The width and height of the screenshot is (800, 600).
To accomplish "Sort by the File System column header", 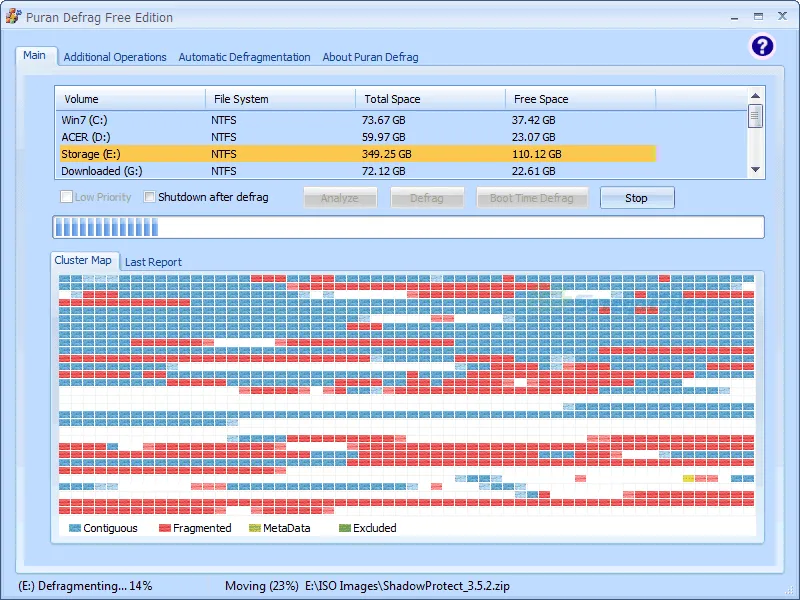I will pyautogui.click(x=281, y=99).
